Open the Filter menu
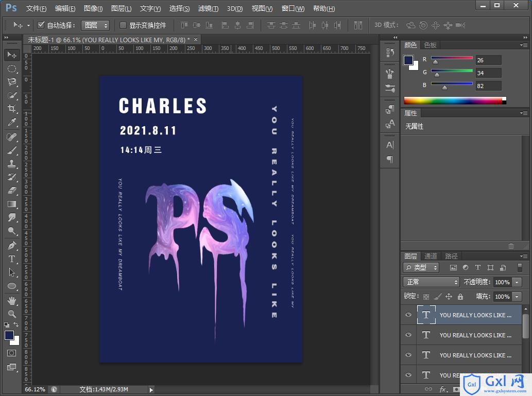Viewport: 532px width, 396px height. click(208, 8)
